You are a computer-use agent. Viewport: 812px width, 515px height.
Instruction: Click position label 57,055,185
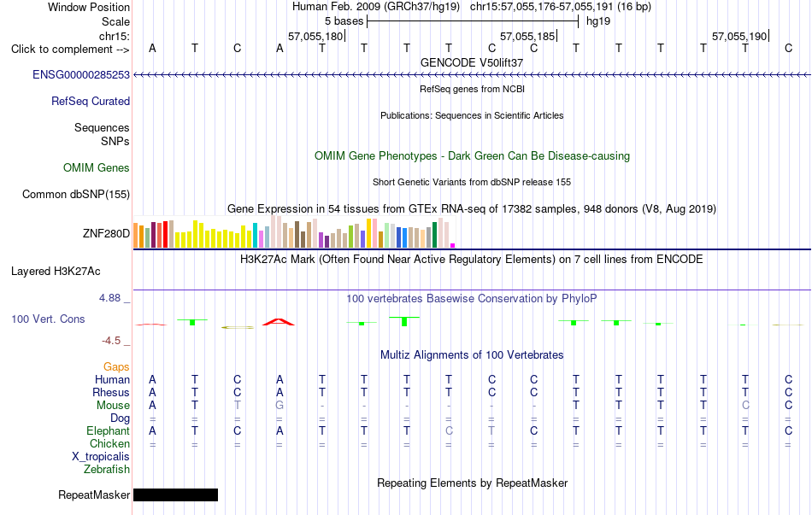pos(527,36)
